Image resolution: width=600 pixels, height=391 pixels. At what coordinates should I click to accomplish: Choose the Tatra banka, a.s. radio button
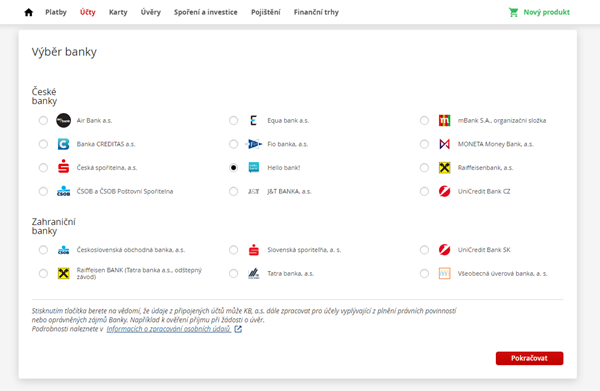click(233, 274)
